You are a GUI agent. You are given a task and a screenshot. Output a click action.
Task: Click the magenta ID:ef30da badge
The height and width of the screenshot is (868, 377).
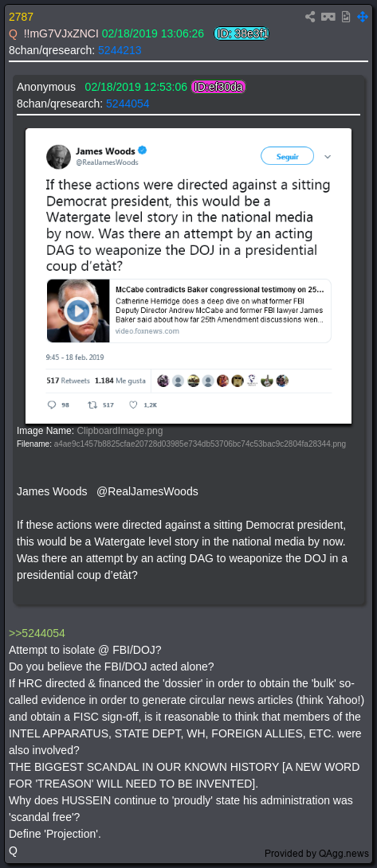tap(218, 87)
